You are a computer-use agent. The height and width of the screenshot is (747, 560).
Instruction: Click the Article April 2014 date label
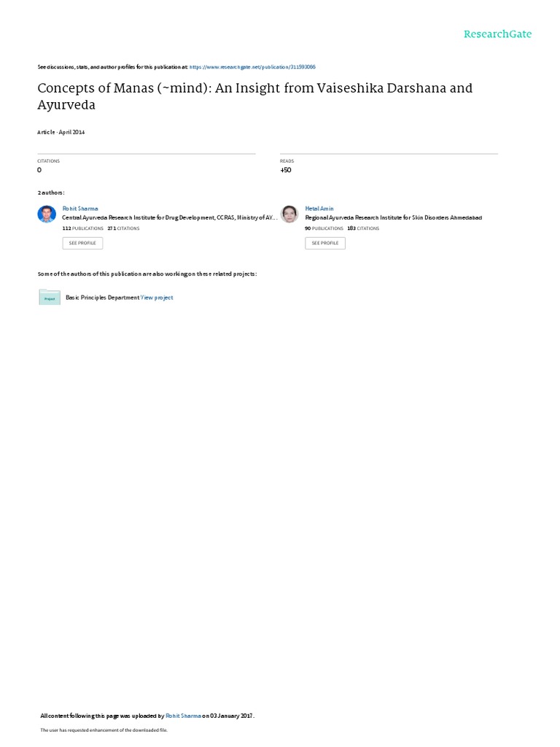click(61, 132)
